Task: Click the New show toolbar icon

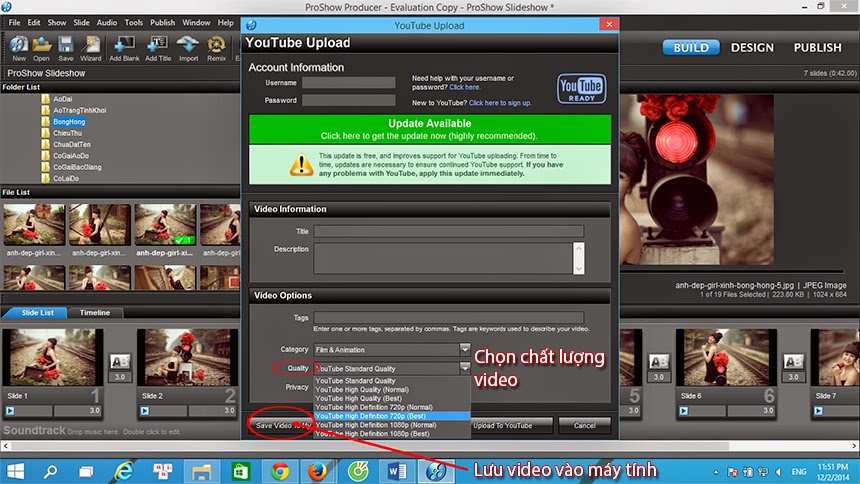Action: [19, 48]
